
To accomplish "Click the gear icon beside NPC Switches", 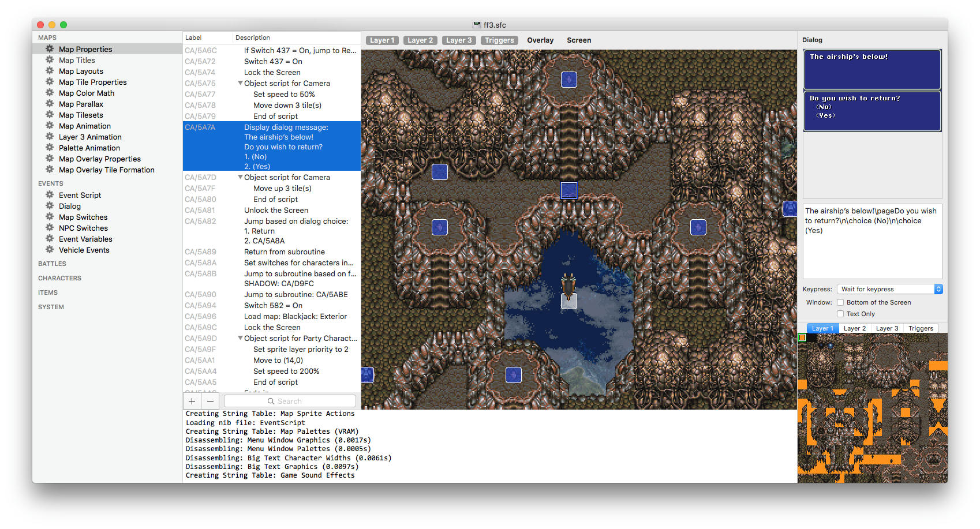I will coord(50,228).
